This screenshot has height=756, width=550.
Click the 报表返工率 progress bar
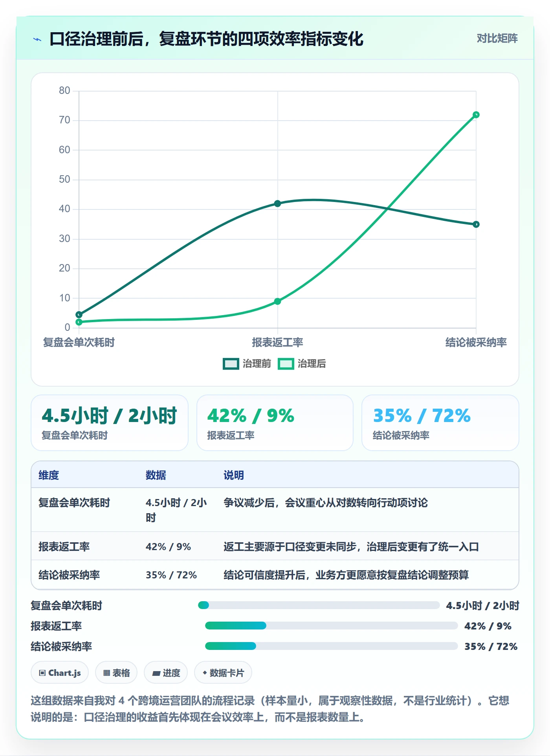(331, 626)
